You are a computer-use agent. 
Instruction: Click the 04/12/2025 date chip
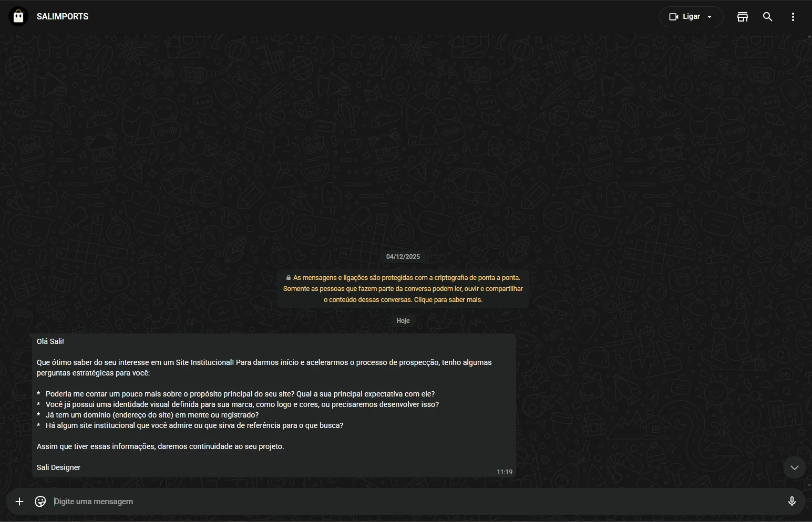[403, 257]
